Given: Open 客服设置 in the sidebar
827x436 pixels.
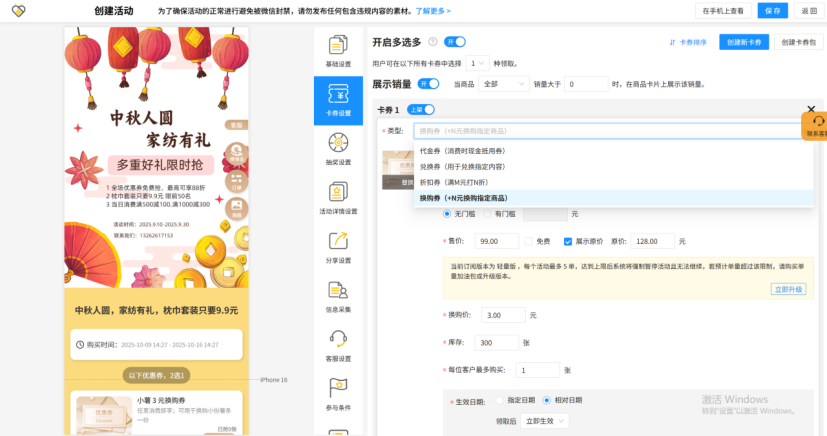Looking at the screenshot, I should [x=338, y=346].
